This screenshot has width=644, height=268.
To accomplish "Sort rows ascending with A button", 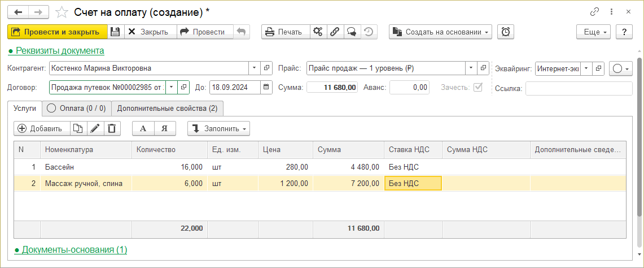I will (x=143, y=128).
